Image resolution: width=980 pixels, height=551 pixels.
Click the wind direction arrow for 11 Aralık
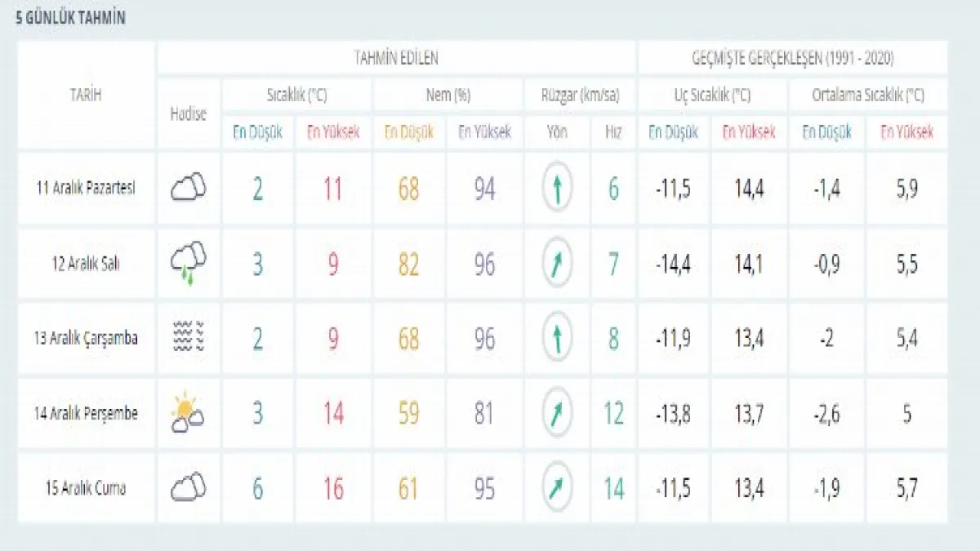click(x=557, y=189)
